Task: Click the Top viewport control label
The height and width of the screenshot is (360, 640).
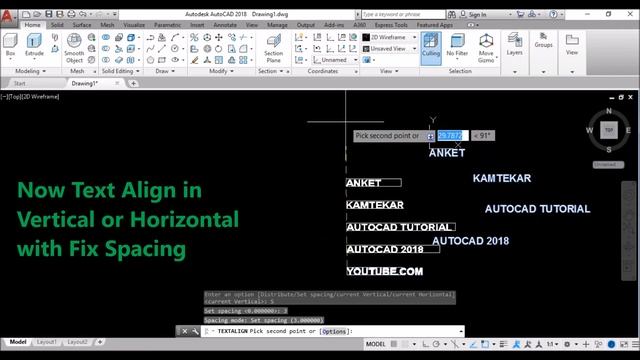Action: 14,97
